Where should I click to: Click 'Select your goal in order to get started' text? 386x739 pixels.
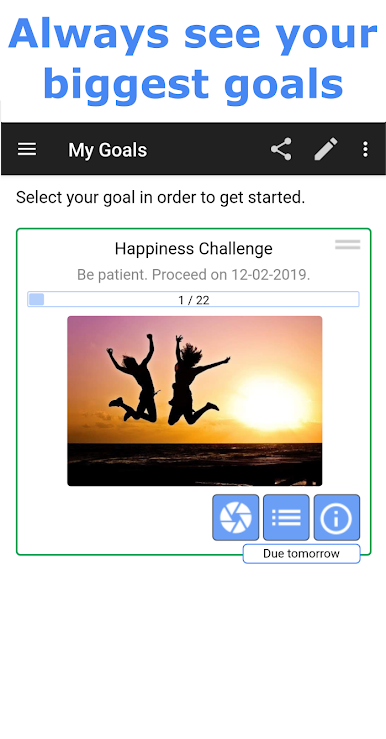click(161, 197)
